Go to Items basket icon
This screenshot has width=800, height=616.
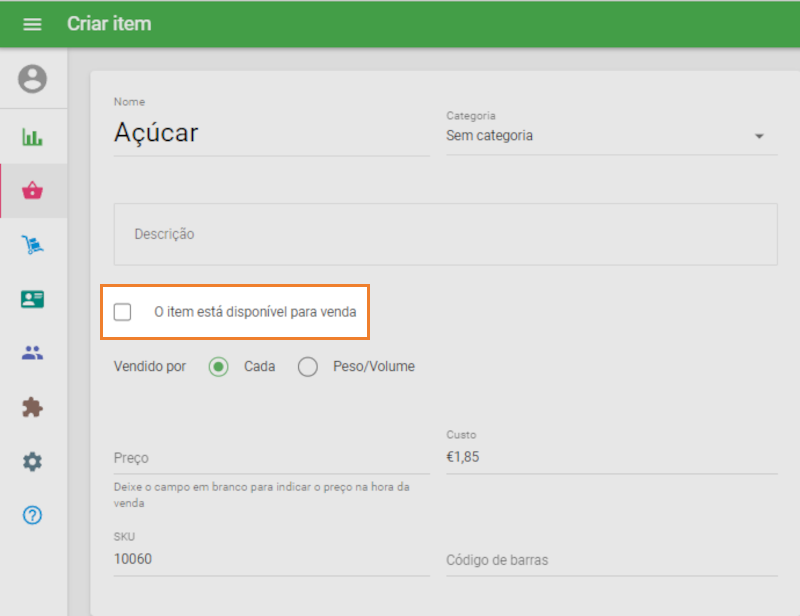32,191
